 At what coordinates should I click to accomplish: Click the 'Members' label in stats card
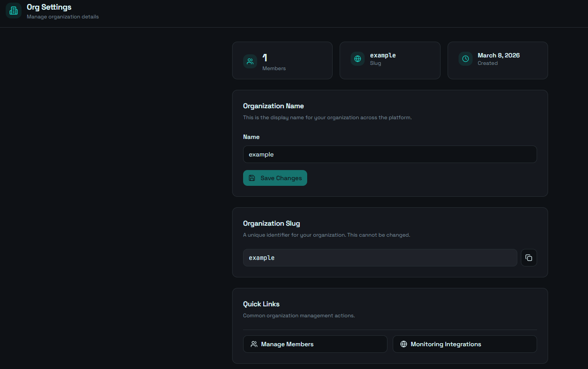(274, 68)
